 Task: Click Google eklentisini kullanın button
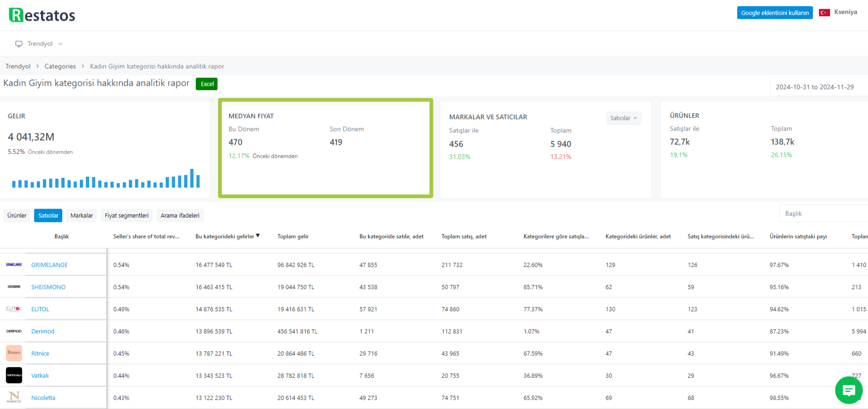click(775, 12)
